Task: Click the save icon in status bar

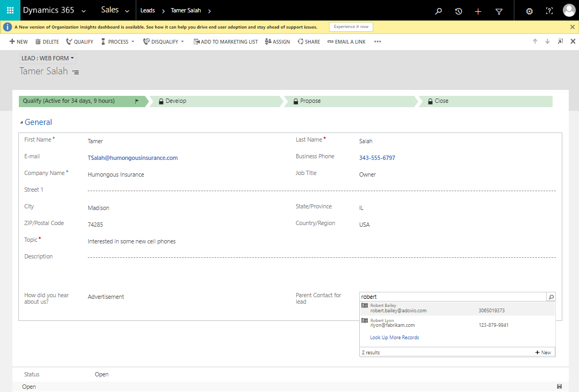Action: tap(559, 387)
